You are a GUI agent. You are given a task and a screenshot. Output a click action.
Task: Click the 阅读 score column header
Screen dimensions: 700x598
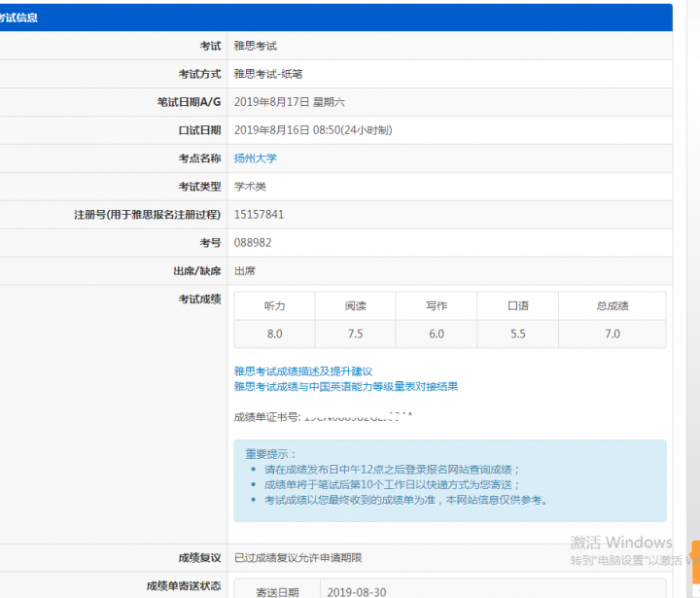[356, 306]
